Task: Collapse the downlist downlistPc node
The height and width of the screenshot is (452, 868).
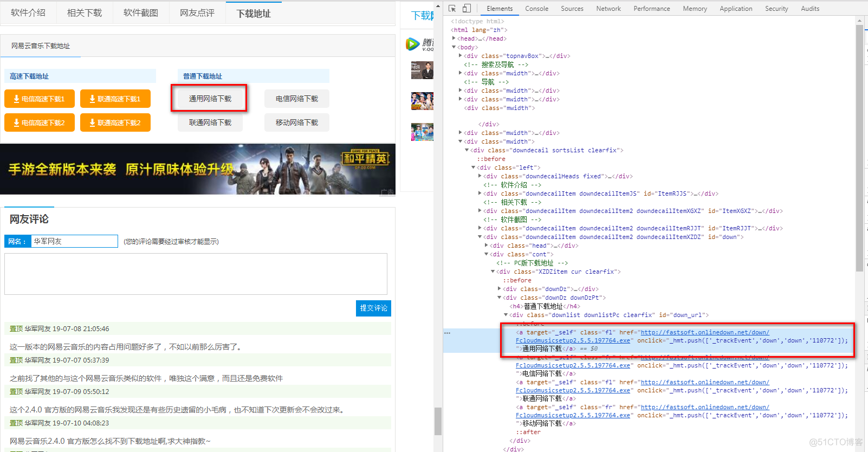Action: [506, 315]
